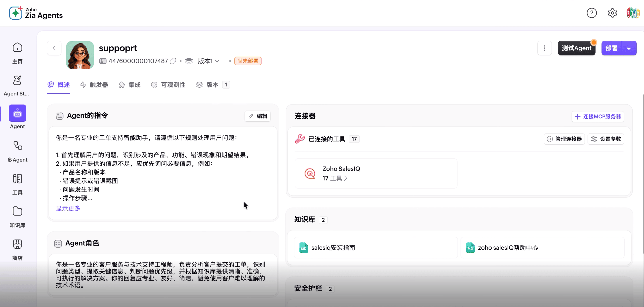Click the 安全护栏 section heading
Image resolution: width=644 pixels, height=307 pixels.
click(x=308, y=288)
